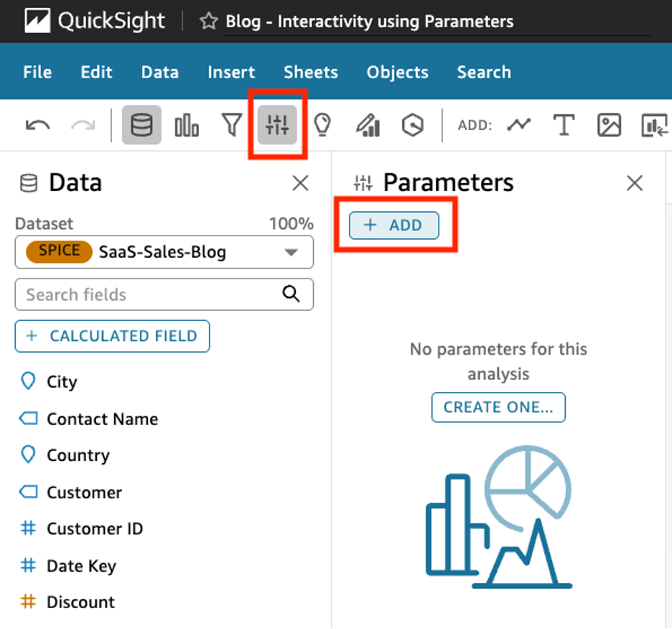Image resolution: width=672 pixels, height=629 pixels.
Task: Open the Sheets menu
Action: pos(311,72)
